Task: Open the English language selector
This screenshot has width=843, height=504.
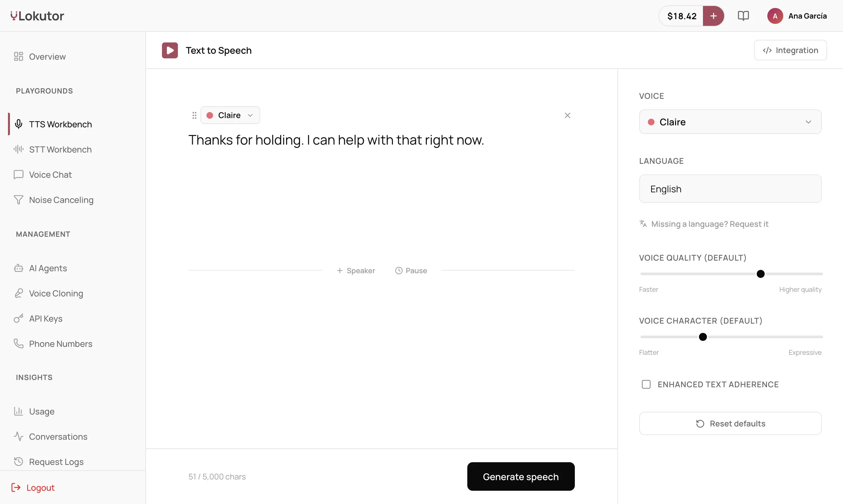Action: (x=730, y=189)
